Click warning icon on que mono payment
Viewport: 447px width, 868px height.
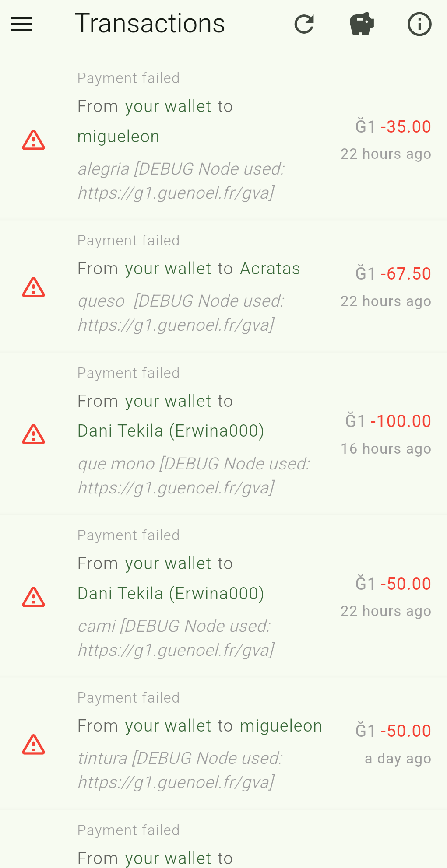click(34, 434)
